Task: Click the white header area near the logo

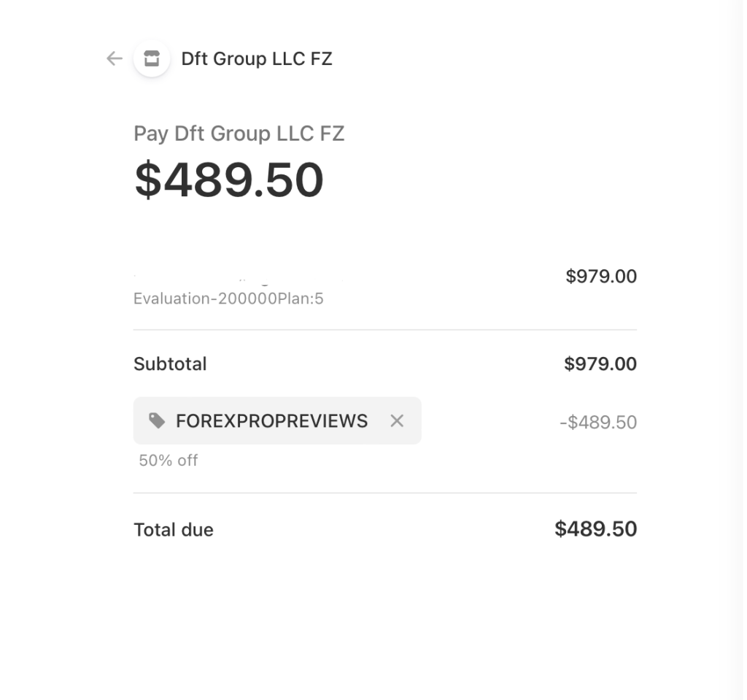Action: [438, 59]
